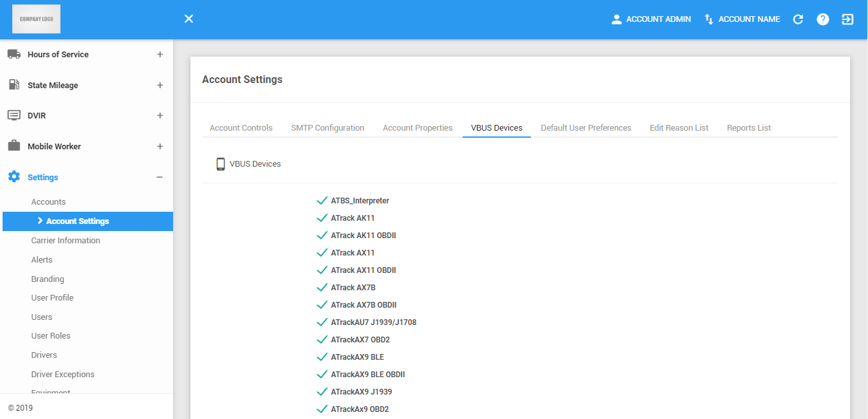
Task: Close the sidebar with the X icon
Action: pyautogui.click(x=189, y=19)
